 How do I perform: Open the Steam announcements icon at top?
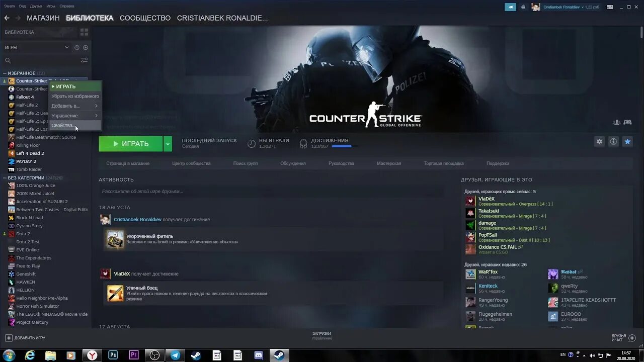(510, 7)
